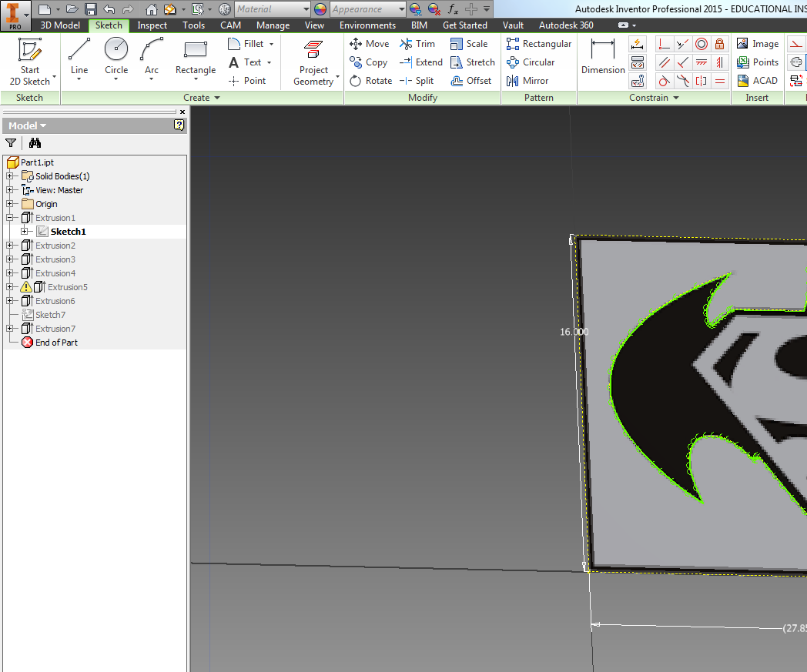Apply the Horizontal constraint
807x672 pixels.
[702, 63]
